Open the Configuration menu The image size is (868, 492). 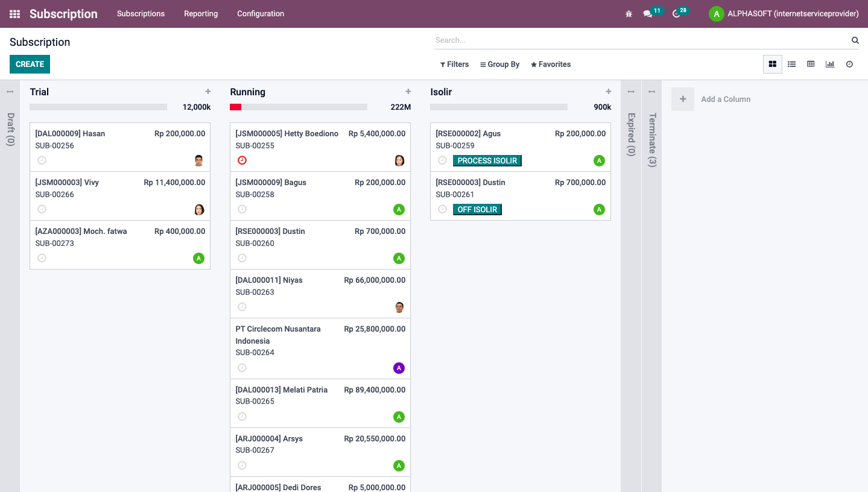point(261,14)
